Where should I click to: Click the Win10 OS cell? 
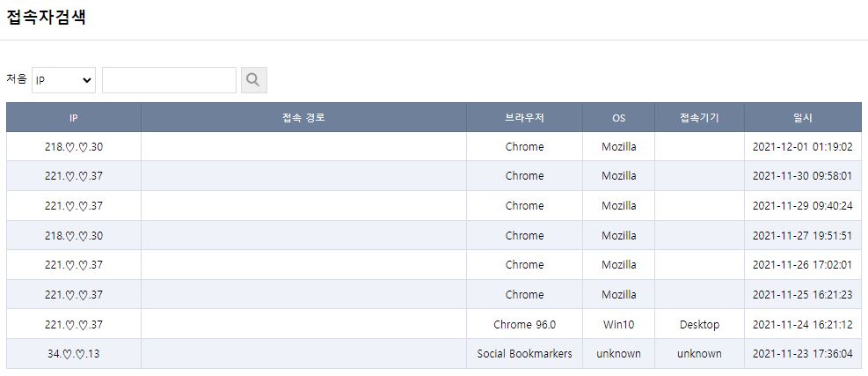tap(618, 324)
